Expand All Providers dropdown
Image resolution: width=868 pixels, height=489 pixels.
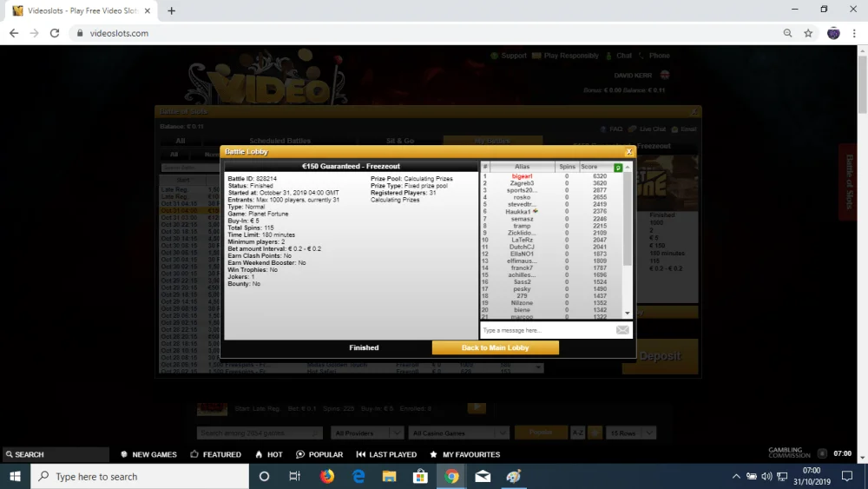(x=366, y=433)
